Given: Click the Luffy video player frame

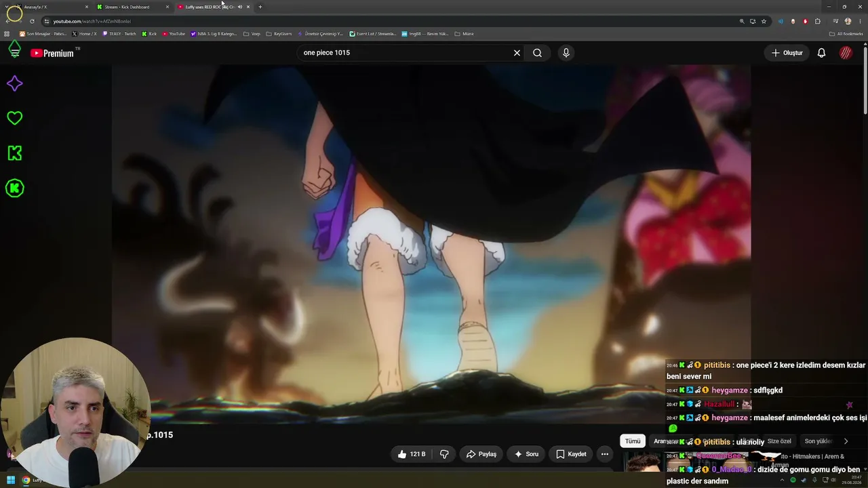Looking at the screenshot, I should click(431, 245).
